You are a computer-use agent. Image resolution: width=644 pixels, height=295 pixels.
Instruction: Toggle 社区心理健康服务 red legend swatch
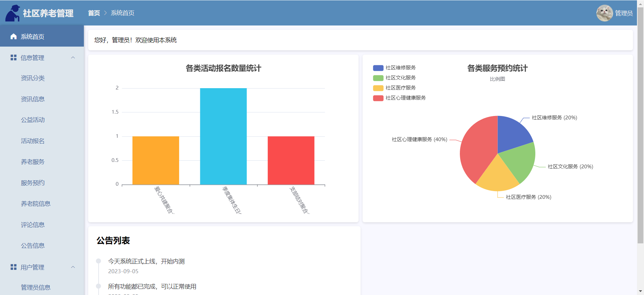click(x=378, y=98)
